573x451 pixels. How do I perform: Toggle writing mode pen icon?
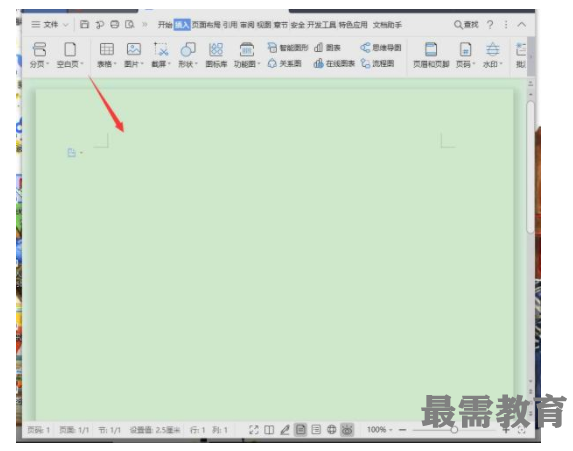(285, 430)
